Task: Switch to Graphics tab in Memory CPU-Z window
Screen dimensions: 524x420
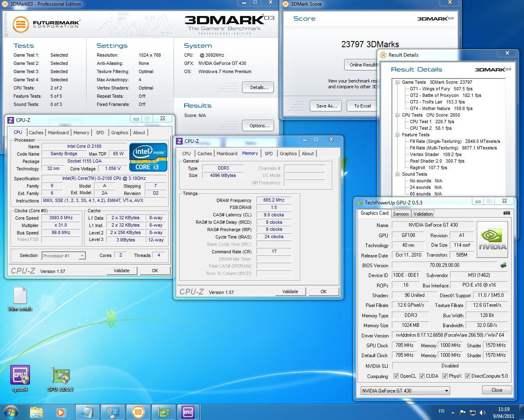Action: pyautogui.click(x=288, y=154)
